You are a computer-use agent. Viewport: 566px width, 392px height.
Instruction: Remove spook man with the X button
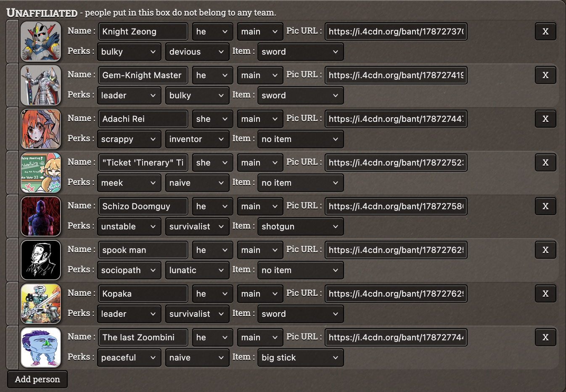(x=545, y=250)
